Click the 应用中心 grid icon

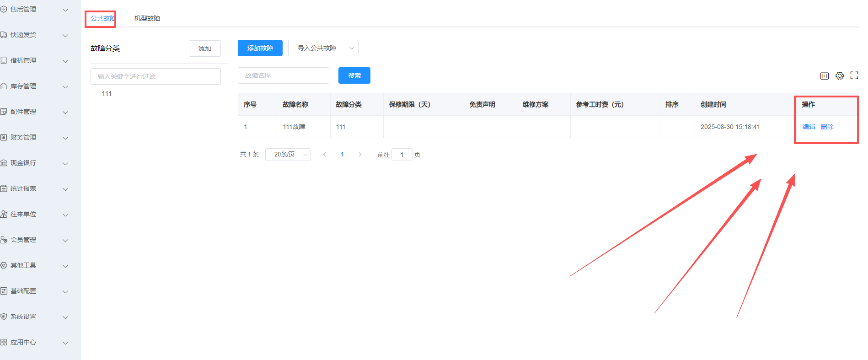pyautogui.click(x=4, y=342)
